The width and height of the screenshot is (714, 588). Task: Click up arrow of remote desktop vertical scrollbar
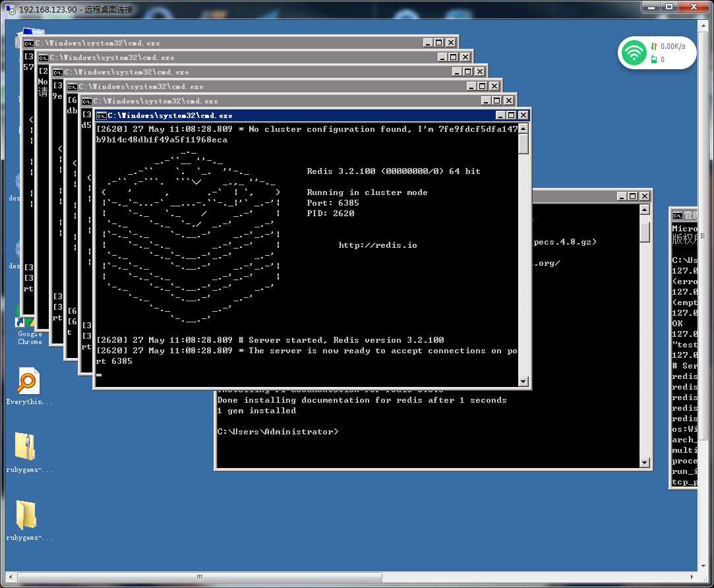coord(703,26)
